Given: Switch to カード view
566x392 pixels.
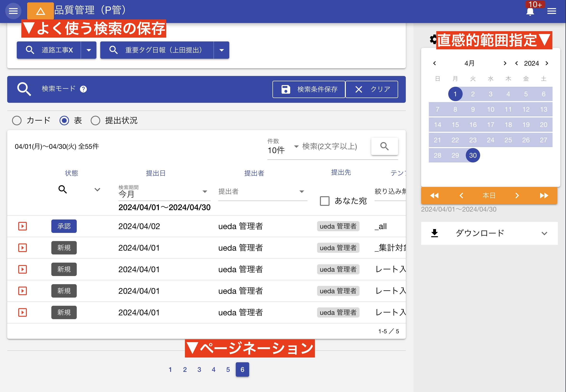Looking at the screenshot, I should (x=17, y=121).
